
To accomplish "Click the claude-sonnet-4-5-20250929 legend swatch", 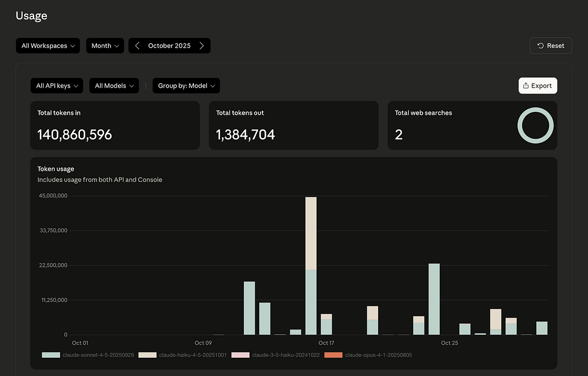I will [x=51, y=355].
